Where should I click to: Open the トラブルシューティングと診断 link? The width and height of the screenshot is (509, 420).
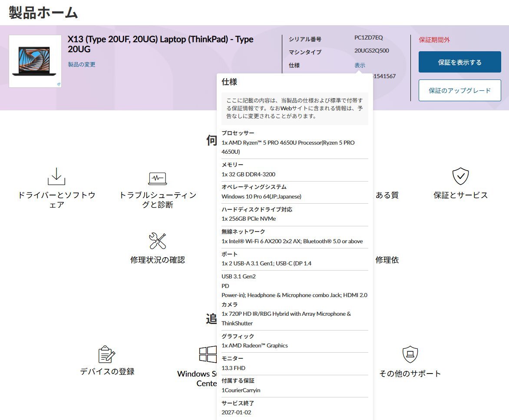click(x=158, y=200)
